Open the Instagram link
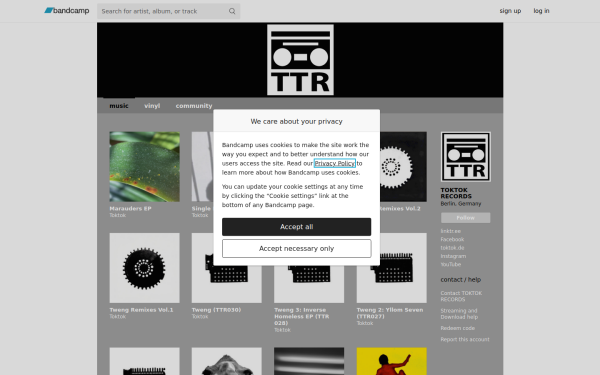The image size is (600, 375). pos(453,256)
